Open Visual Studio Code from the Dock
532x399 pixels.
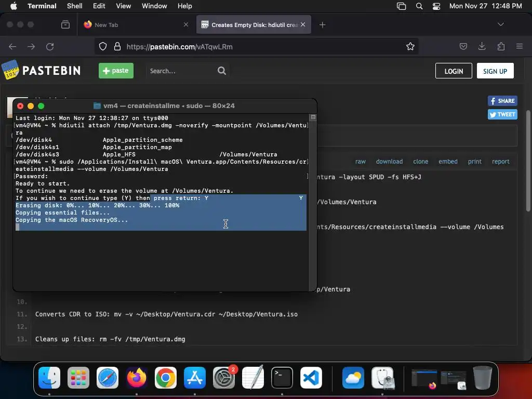point(311,378)
